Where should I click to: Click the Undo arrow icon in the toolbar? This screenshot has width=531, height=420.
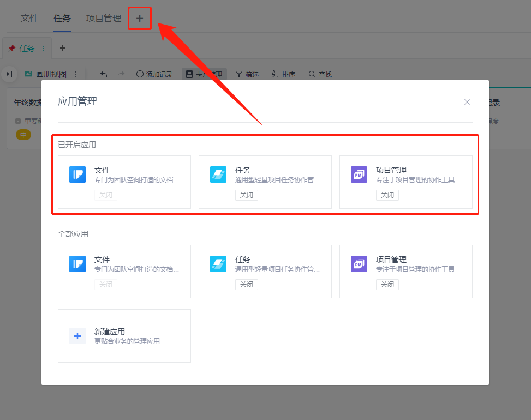103,74
